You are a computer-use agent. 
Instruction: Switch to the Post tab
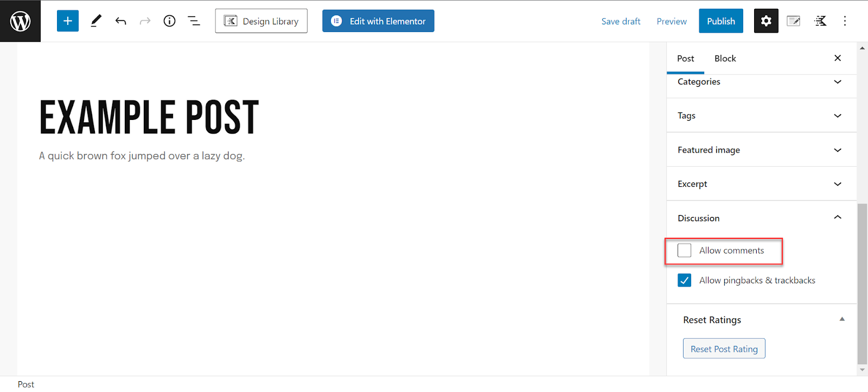[685, 59]
